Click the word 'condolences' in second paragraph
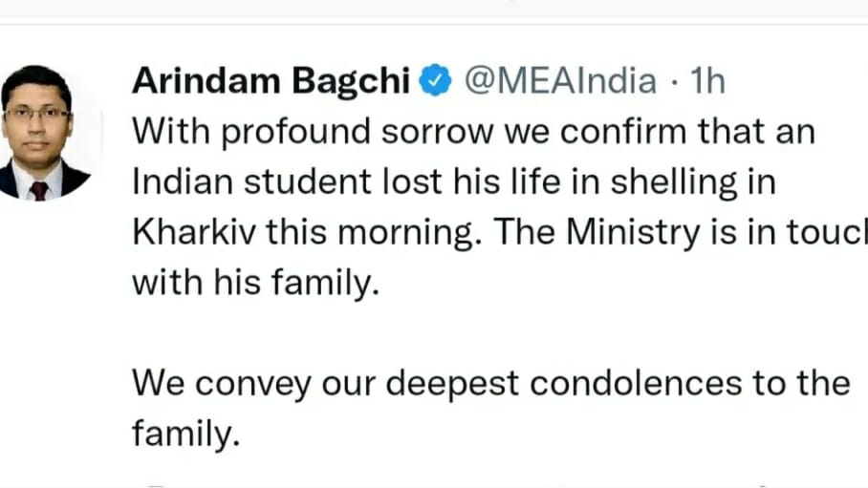Screen dimensions: 868x488 tap(636, 383)
